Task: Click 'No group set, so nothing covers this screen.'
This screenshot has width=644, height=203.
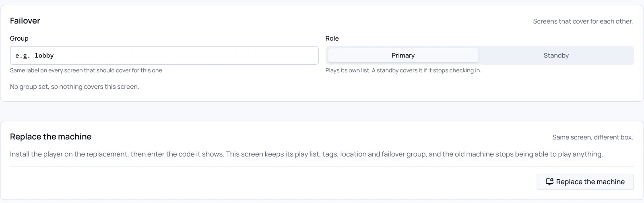Action: [74, 86]
